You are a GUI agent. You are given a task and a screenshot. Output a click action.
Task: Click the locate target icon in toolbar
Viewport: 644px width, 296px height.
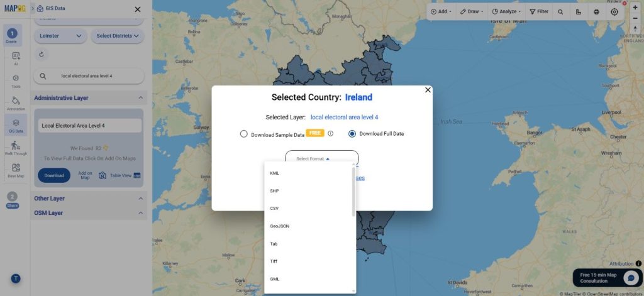tap(614, 12)
